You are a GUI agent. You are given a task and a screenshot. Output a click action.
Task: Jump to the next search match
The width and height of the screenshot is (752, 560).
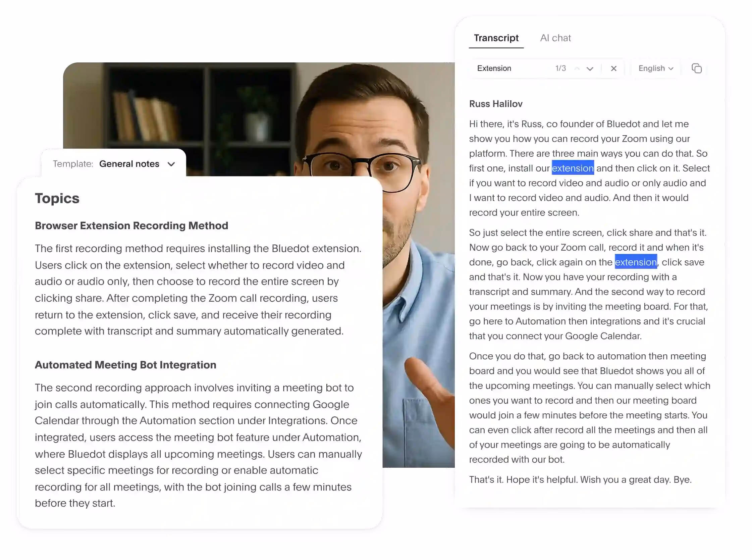(590, 68)
